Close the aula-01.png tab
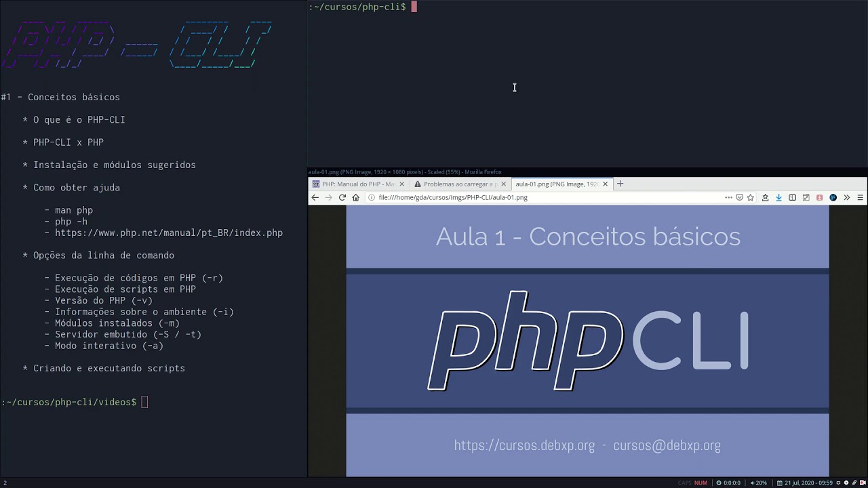Viewport: 868px width, 488px height. point(606,184)
